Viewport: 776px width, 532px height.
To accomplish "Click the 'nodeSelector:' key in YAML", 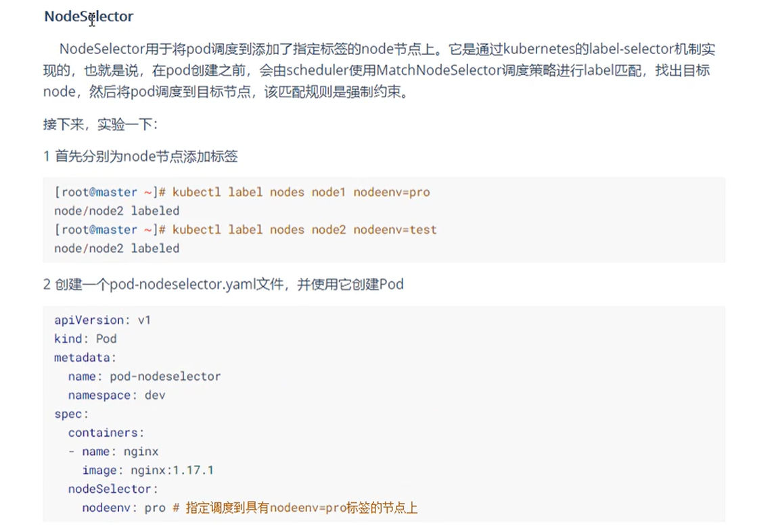I will tap(113, 489).
